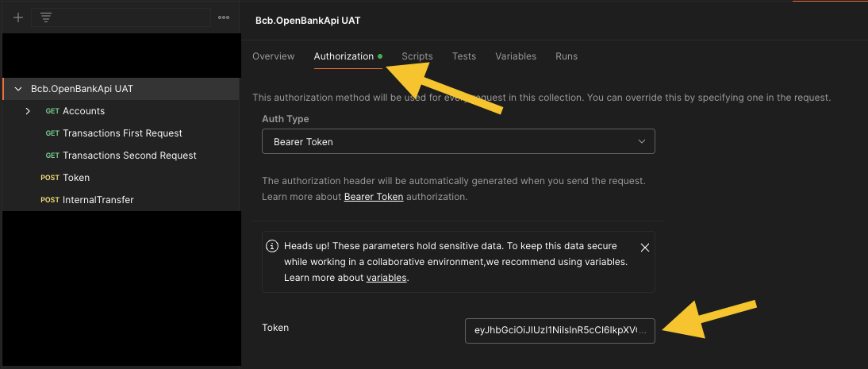This screenshot has width=868, height=369.
Task: Open the three-dots more options menu
Action: (x=224, y=17)
